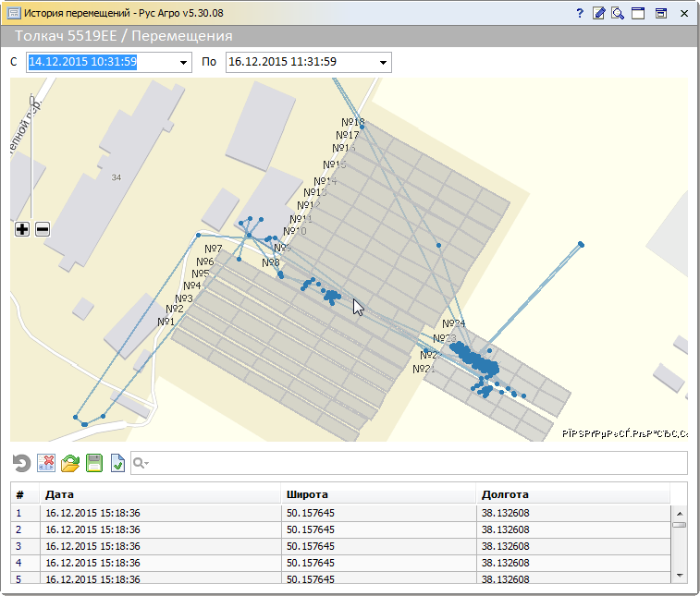The image size is (700, 596).
Task: Zoom in the map with plus button
Action: coord(22,229)
